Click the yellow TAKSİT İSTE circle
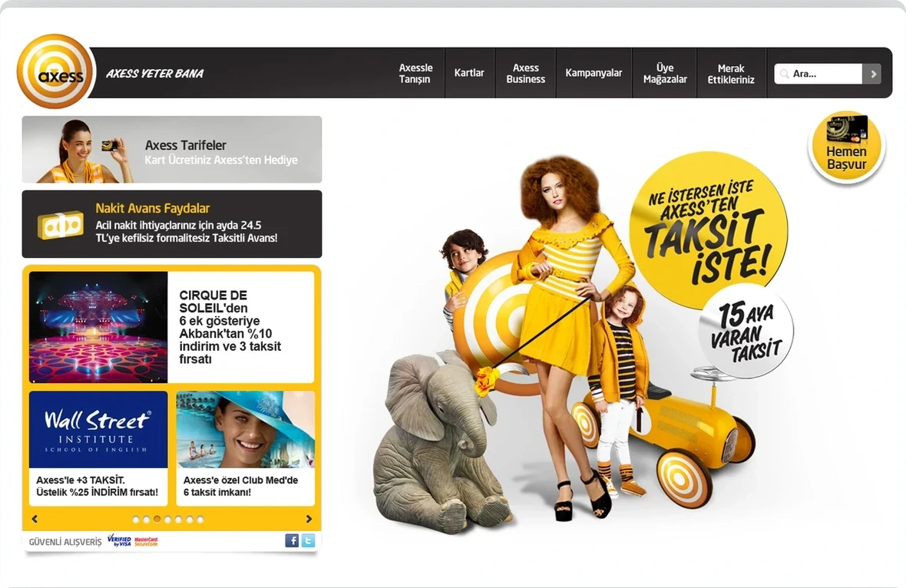This screenshot has height=588, width=906. click(709, 230)
